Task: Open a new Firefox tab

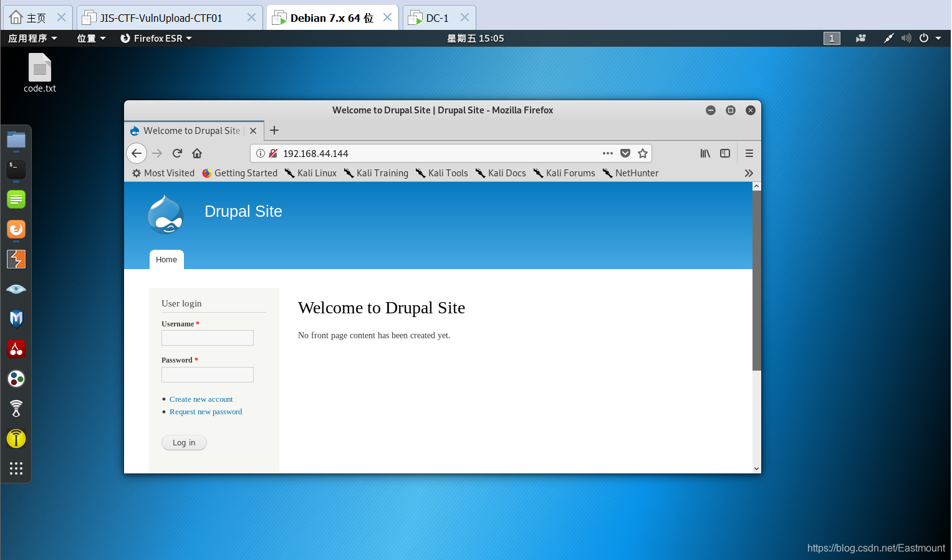Action: (274, 130)
